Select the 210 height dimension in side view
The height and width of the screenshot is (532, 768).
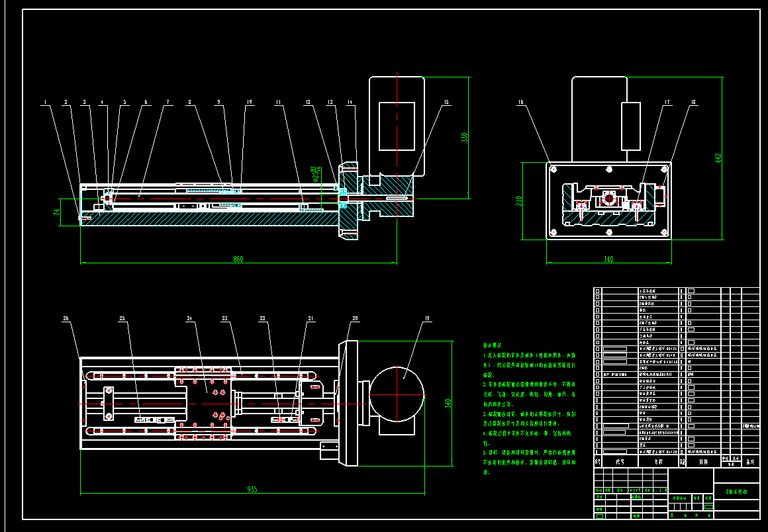[518, 200]
